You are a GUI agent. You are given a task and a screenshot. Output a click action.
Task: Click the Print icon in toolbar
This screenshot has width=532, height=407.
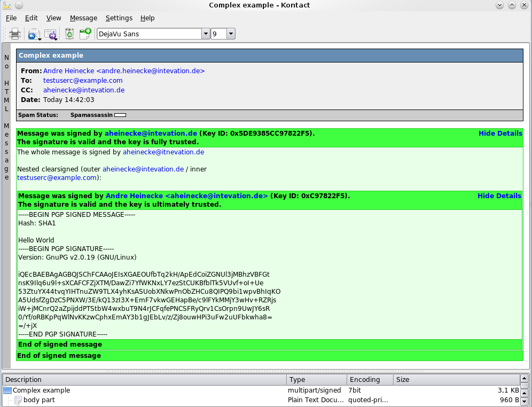point(15,34)
